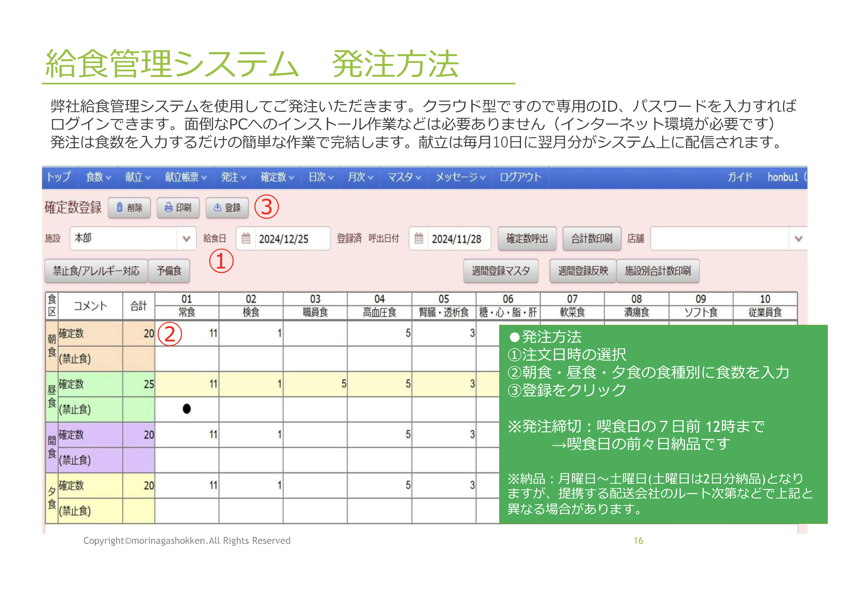Click 夕食 確定数 cell under 05 腎臓・透析食
868x613 pixels.
click(x=444, y=485)
